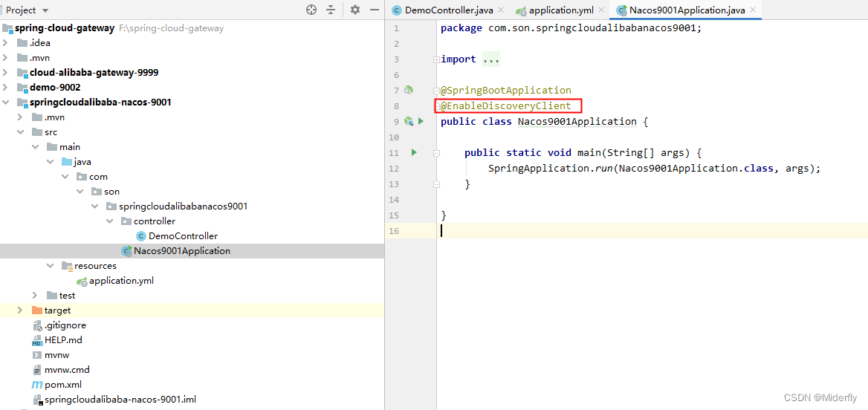Hide the Project panel with minimize icon
The height and width of the screenshot is (410, 868).
[375, 10]
